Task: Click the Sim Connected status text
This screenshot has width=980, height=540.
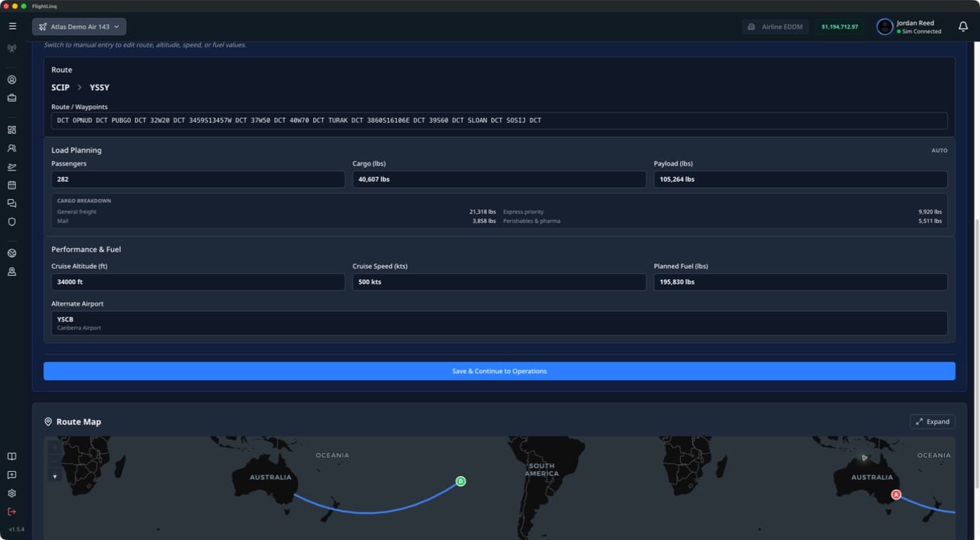Action: [x=922, y=32]
